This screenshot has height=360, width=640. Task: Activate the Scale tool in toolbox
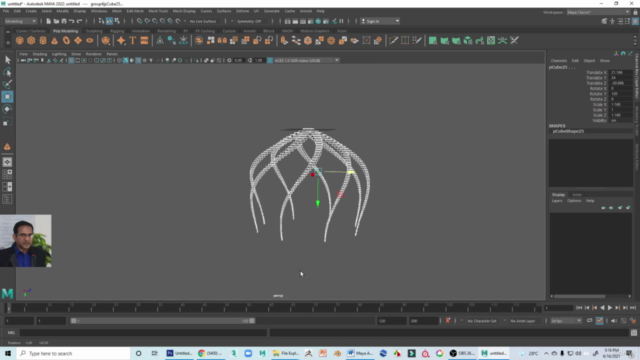(x=7, y=122)
